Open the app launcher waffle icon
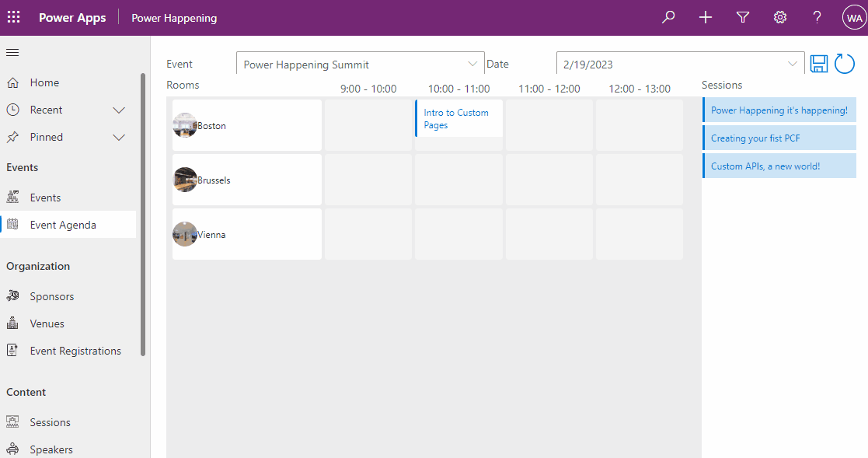The height and width of the screenshot is (458, 868). [14, 17]
